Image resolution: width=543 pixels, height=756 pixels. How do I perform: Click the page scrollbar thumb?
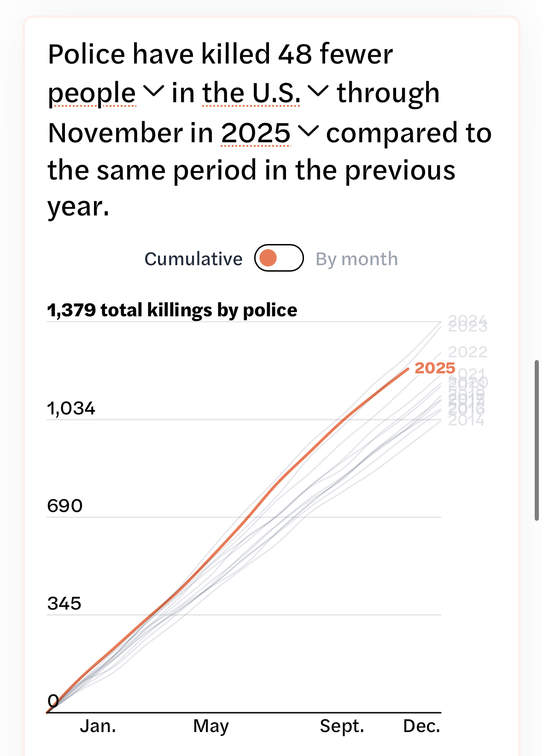537,440
